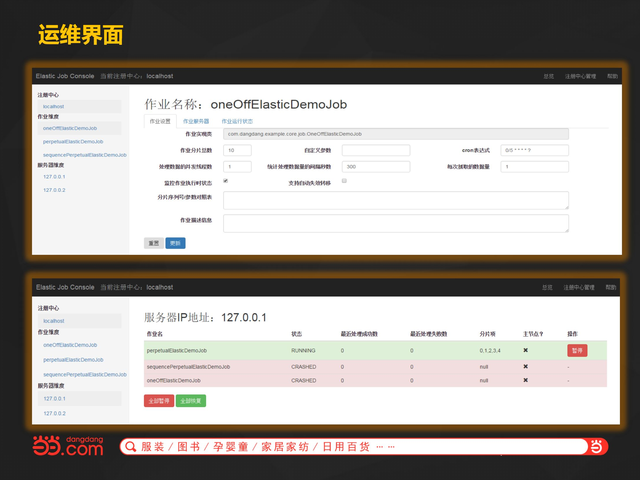The image size is (640, 480).
Task: Click the dangdang icon at the search bar's right end
Action: [596, 447]
